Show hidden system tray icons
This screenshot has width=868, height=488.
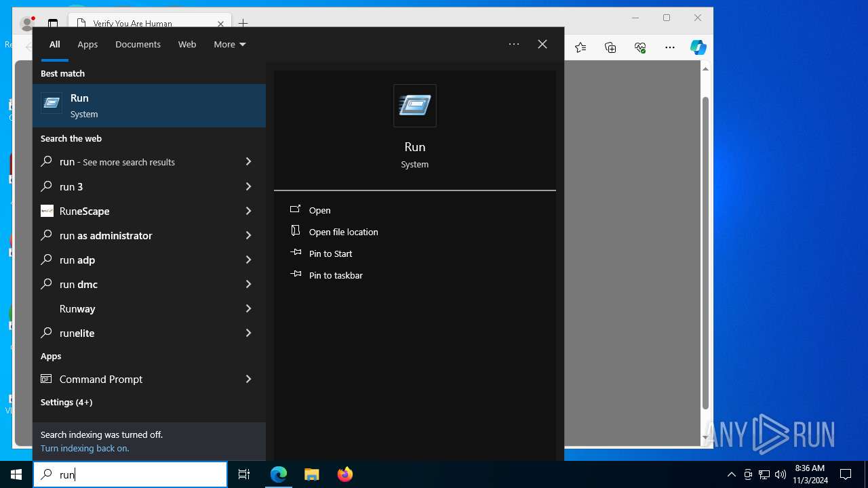tap(731, 474)
